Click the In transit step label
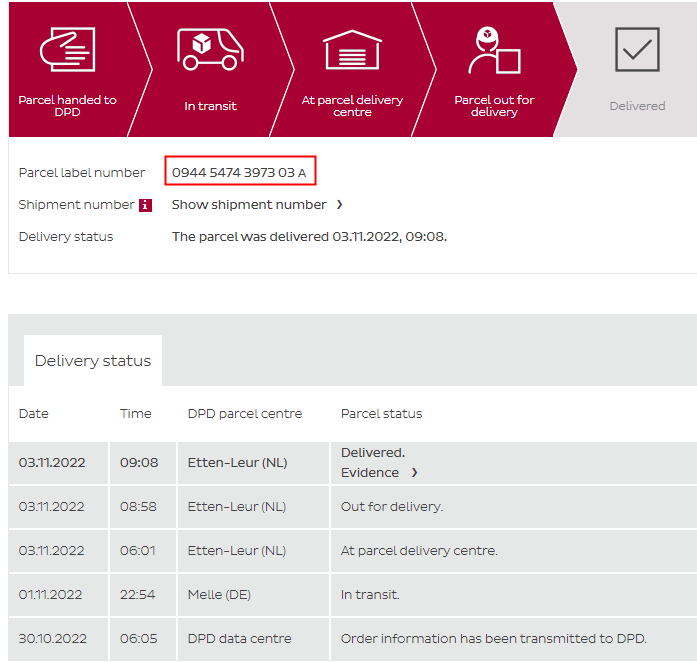The height and width of the screenshot is (662, 697). 210,106
